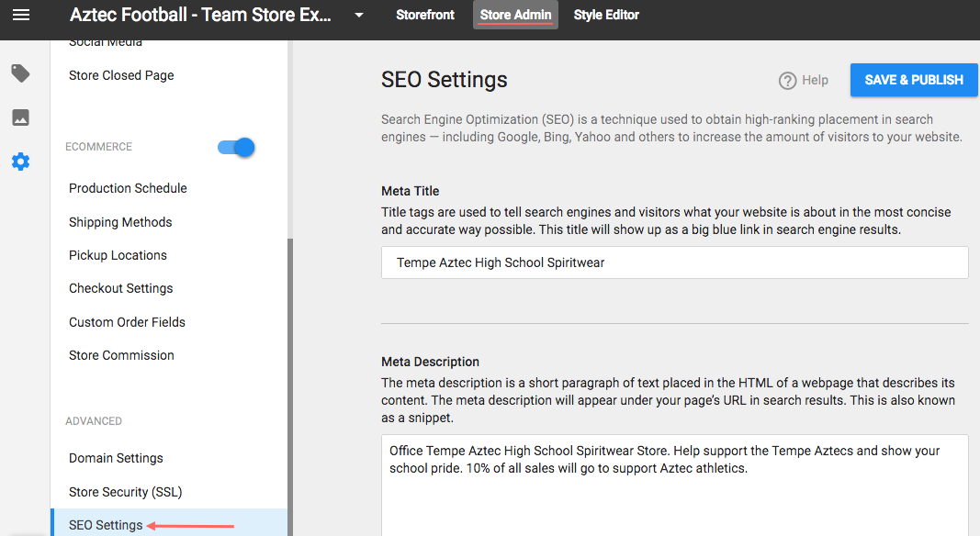Image resolution: width=980 pixels, height=536 pixels.
Task: Switch to the Storefront tab
Action: (x=424, y=14)
